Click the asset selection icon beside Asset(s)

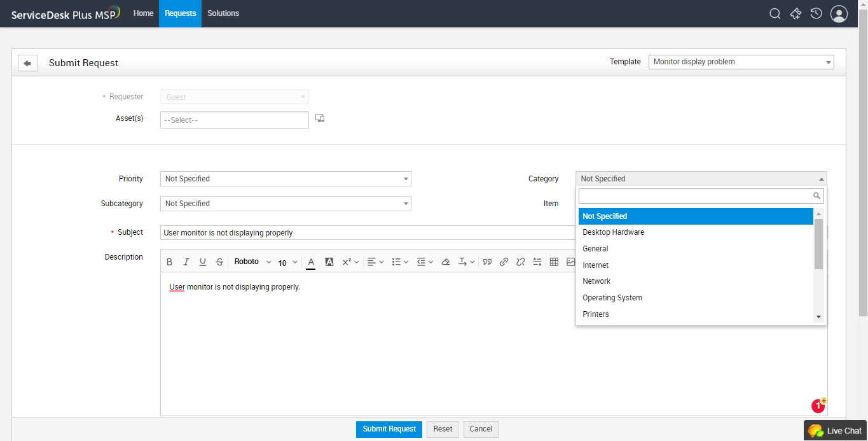pyautogui.click(x=320, y=118)
